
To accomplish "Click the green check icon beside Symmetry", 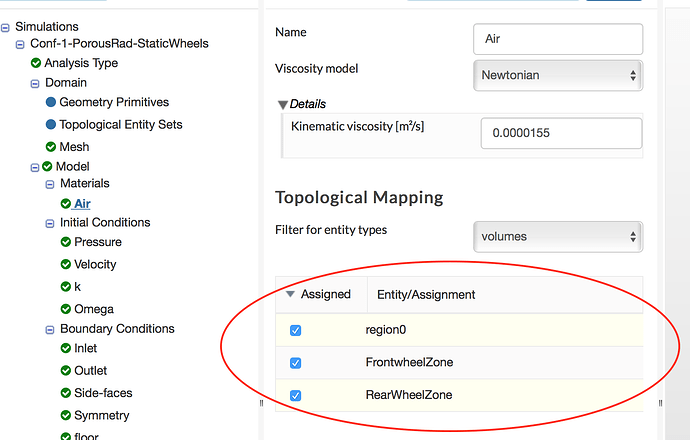I will [65, 415].
